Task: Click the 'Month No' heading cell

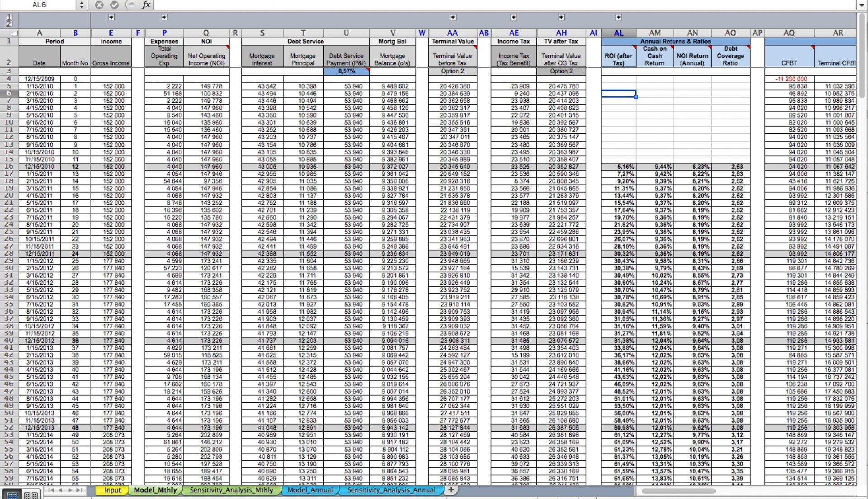Action: click(x=75, y=56)
